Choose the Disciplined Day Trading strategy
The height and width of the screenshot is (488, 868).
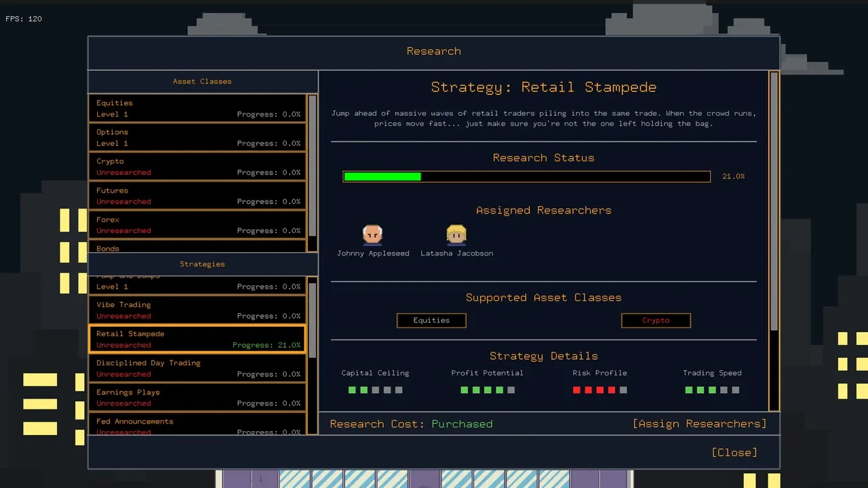[197, 368]
